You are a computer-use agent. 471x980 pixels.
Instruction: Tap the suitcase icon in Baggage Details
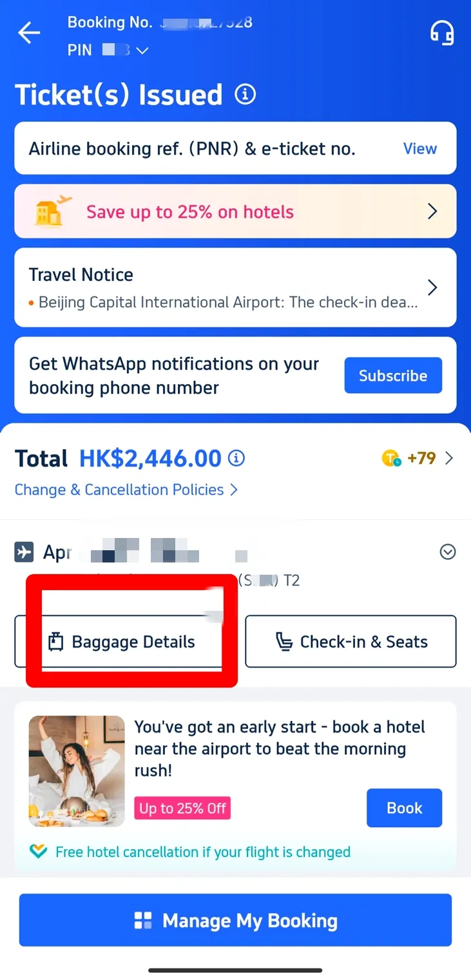click(57, 642)
